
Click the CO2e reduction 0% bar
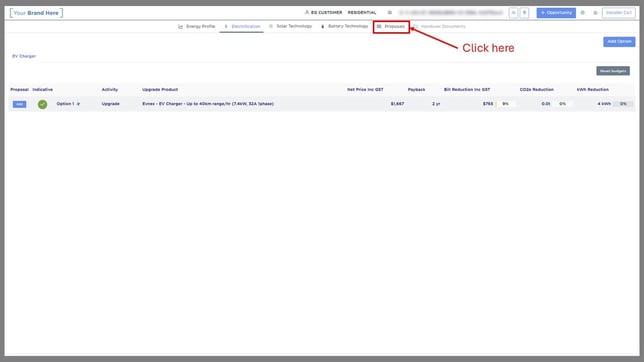click(563, 104)
